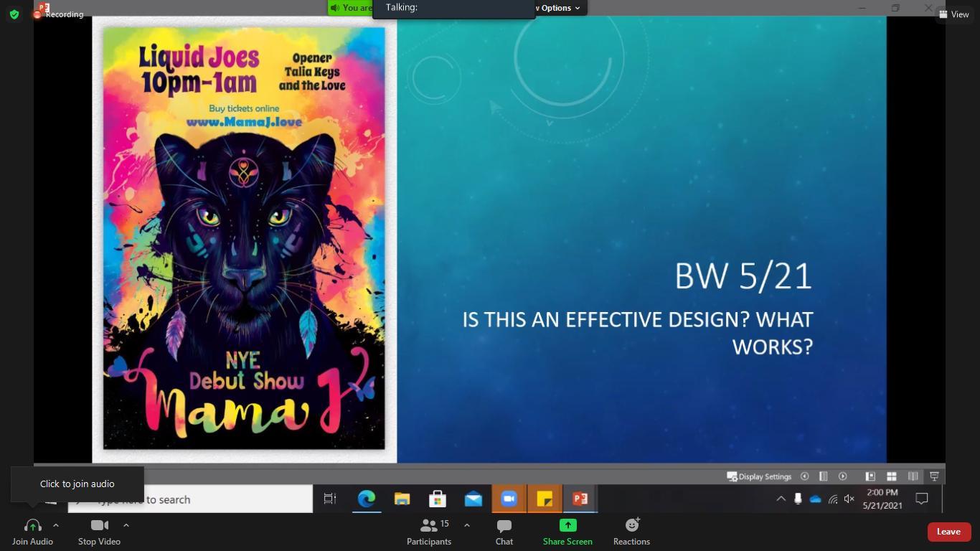This screenshot has width=980, height=551.
Task: Click the microphone tray icon
Action: coord(798,499)
